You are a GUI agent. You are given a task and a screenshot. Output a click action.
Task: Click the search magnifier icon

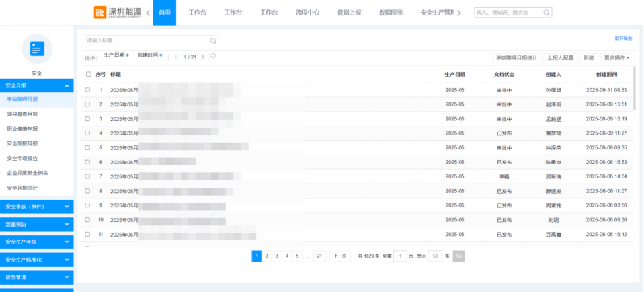(x=212, y=41)
